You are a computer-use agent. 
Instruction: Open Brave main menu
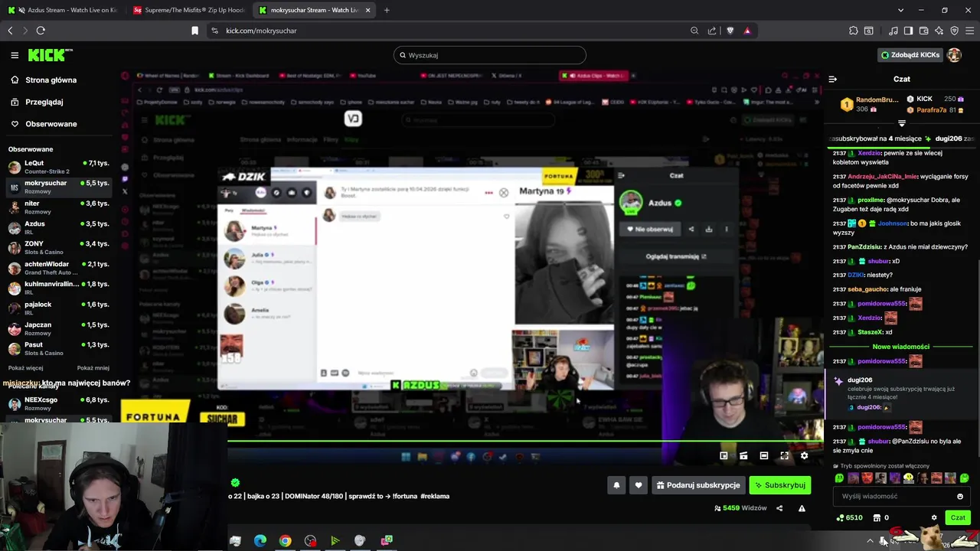(x=970, y=31)
